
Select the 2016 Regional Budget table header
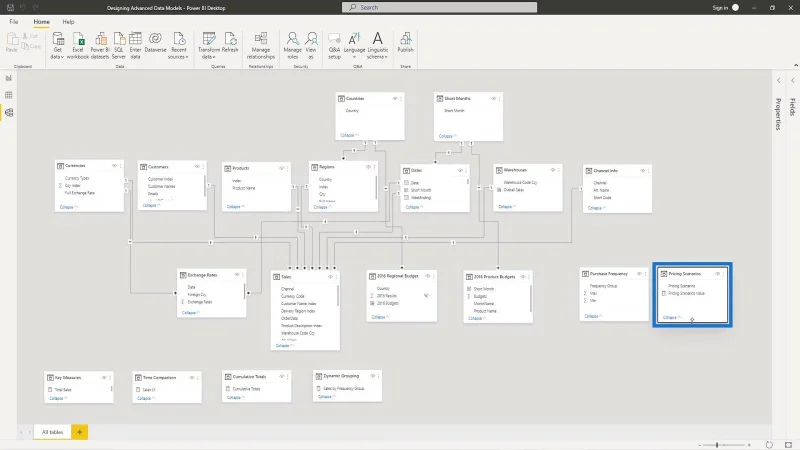(x=402, y=276)
